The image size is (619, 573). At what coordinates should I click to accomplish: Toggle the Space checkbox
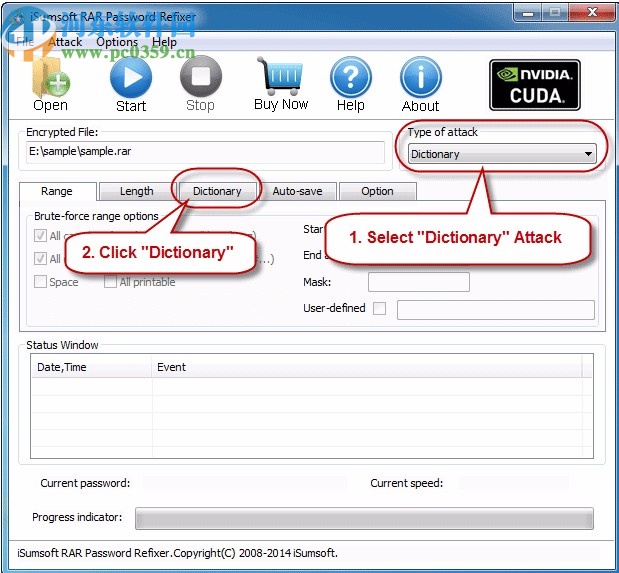click(x=40, y=282)
